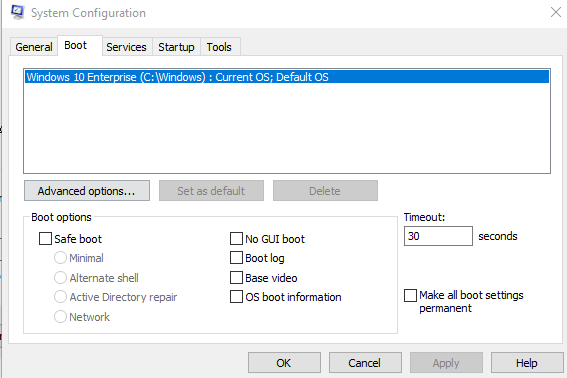Viewport: 567px width, 378px height.
Task: Open Advanced options dialog
Action: tap(87, 191)
